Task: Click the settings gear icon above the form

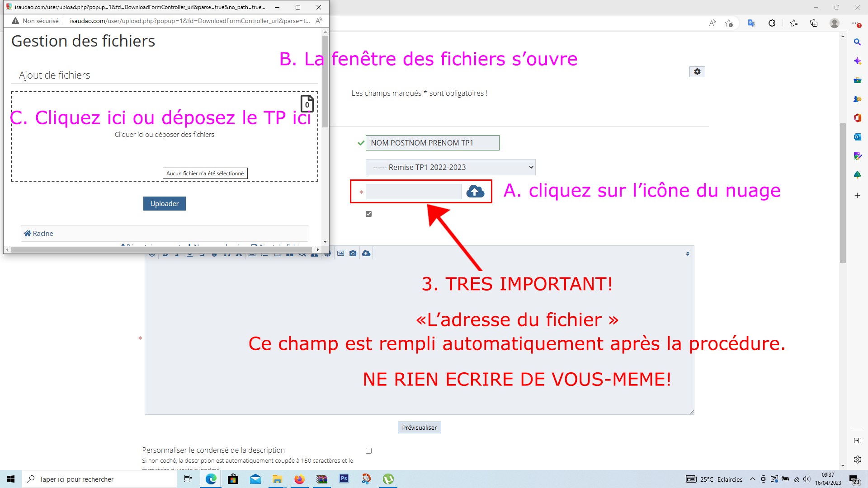Action: coord(697,72)
